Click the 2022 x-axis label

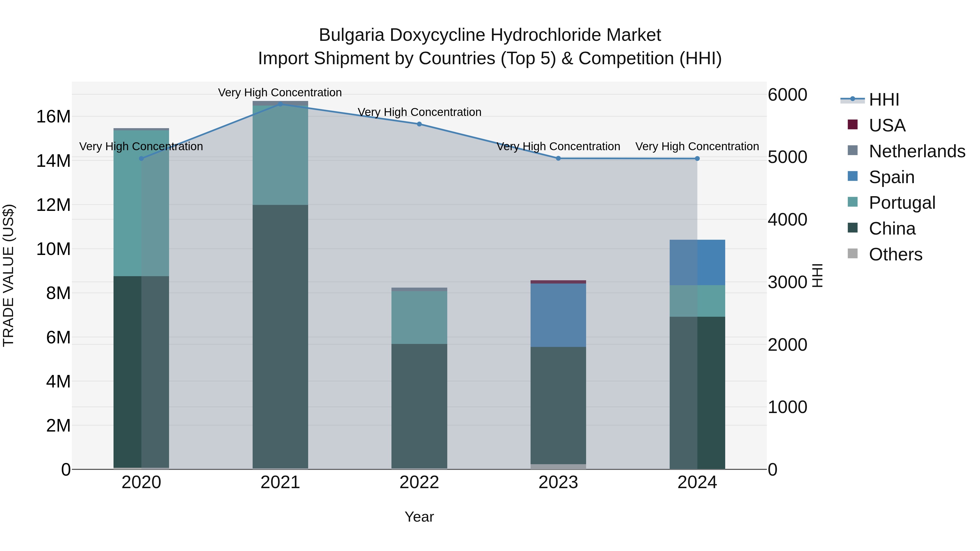(419, 482)
